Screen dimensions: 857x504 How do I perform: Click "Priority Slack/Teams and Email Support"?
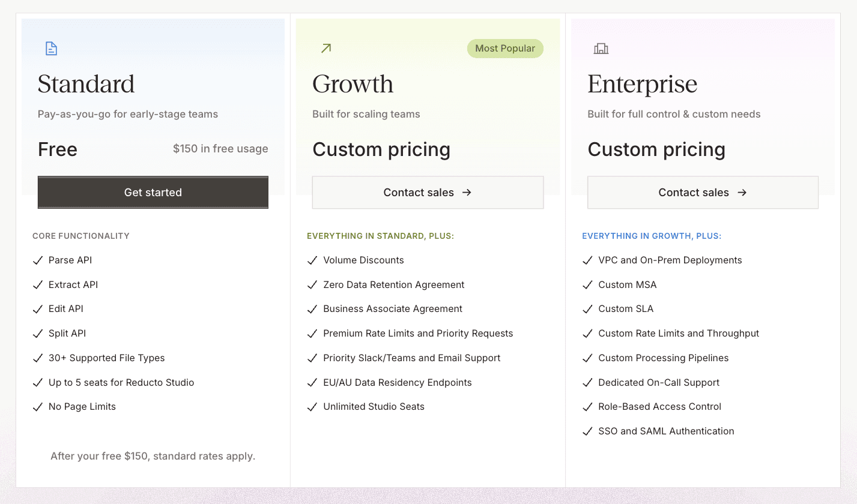[x=412, y=358]
